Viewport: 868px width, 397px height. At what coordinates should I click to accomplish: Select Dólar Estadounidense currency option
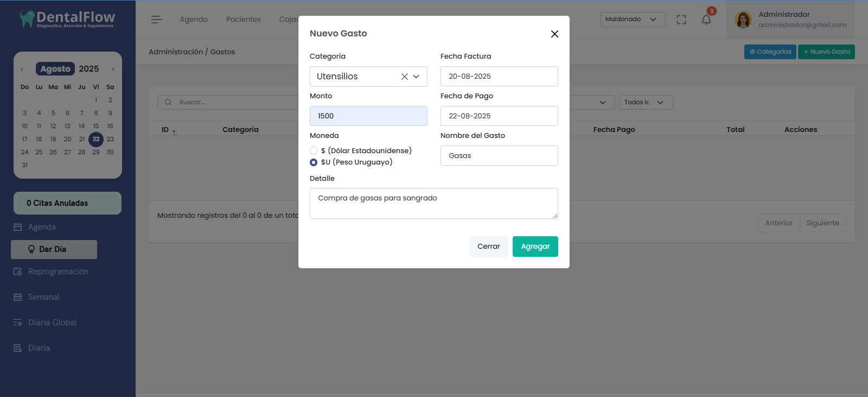[314, 151]
